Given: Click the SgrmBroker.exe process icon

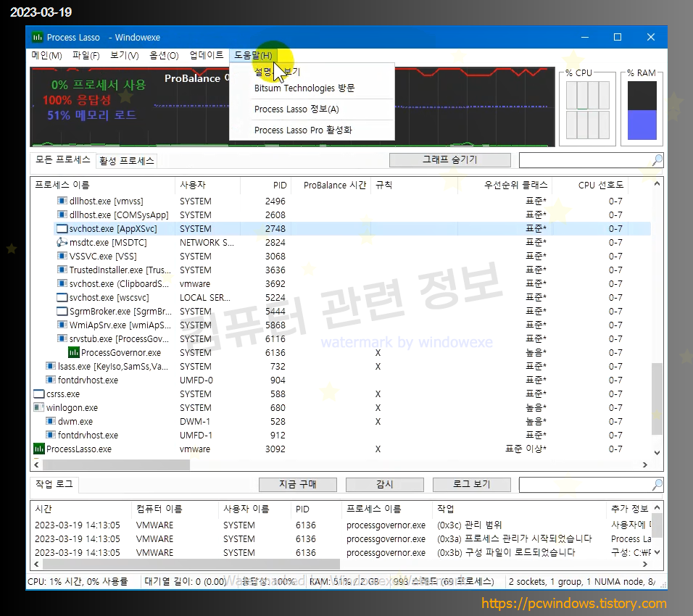Looking at the screenshot, I should tap(62, 311).
